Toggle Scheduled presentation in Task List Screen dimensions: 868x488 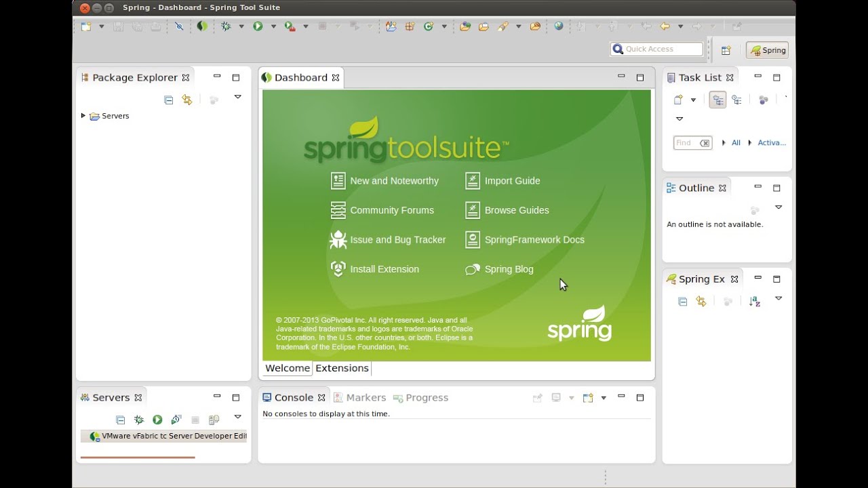tap(736, 100)
